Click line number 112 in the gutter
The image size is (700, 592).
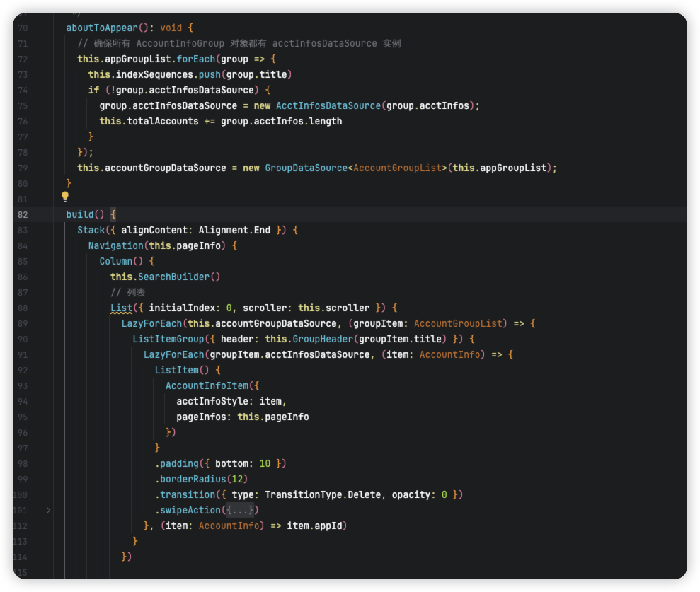(21, 526)
